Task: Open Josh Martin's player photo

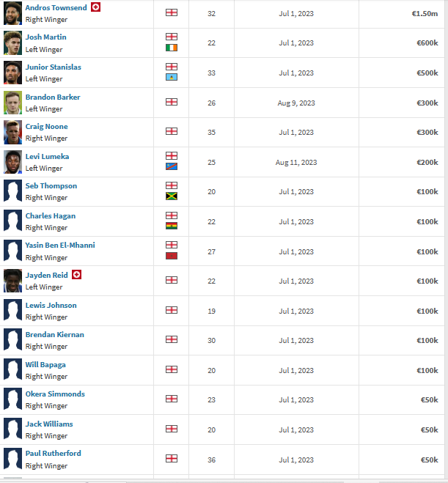Action: 12,43
